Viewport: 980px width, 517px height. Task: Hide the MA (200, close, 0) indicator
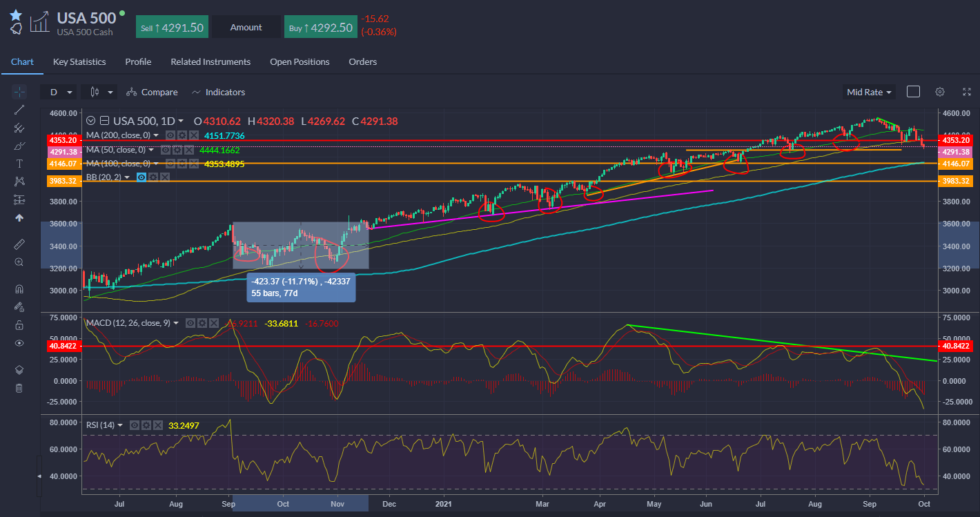point(170,135)
